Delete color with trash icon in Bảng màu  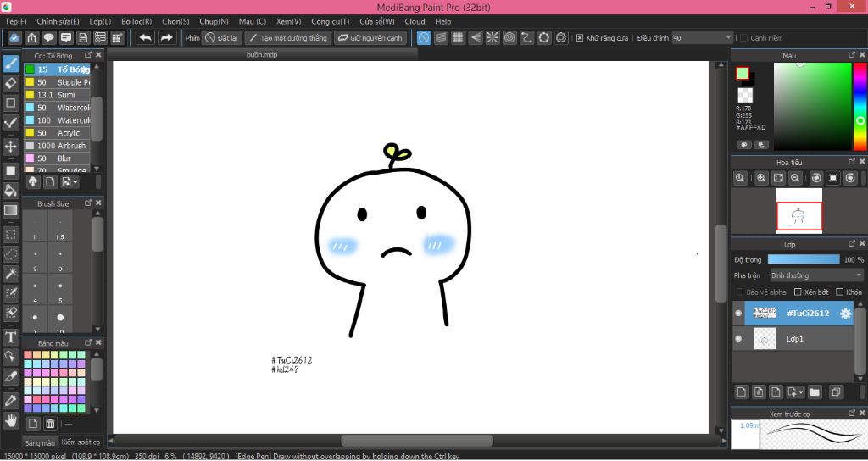coord(50,424)
